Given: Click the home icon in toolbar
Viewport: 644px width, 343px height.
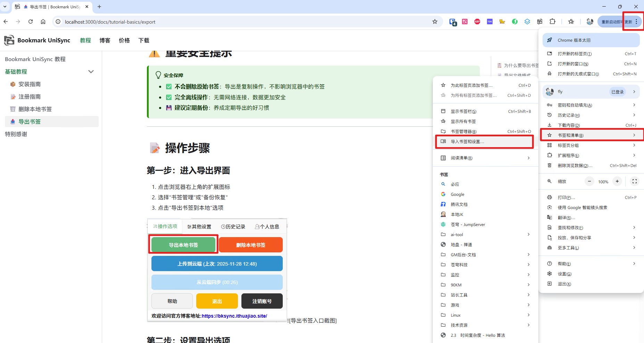Looking at the screenshot, I should click(43, 22).
